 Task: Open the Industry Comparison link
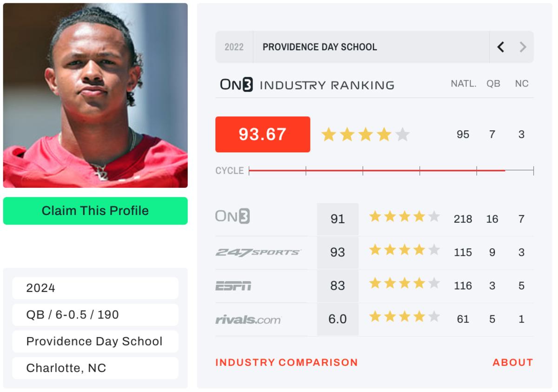(x=286, y=362)
